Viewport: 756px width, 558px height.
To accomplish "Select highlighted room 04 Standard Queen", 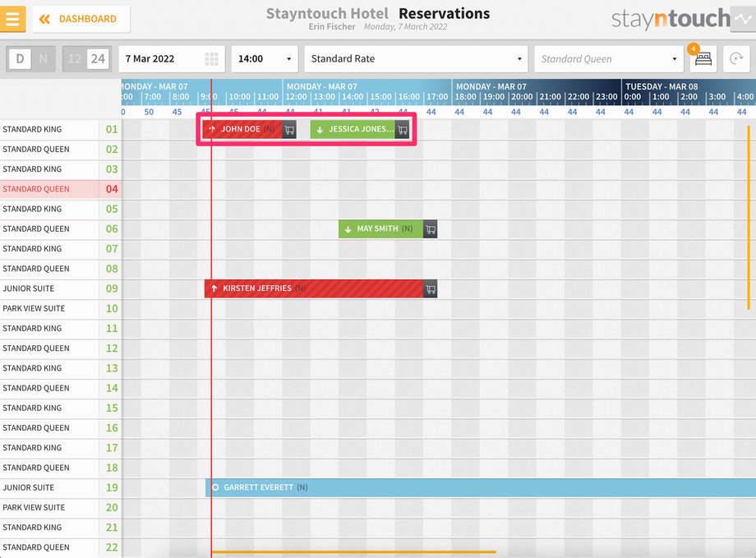I will tap(60, 189).
